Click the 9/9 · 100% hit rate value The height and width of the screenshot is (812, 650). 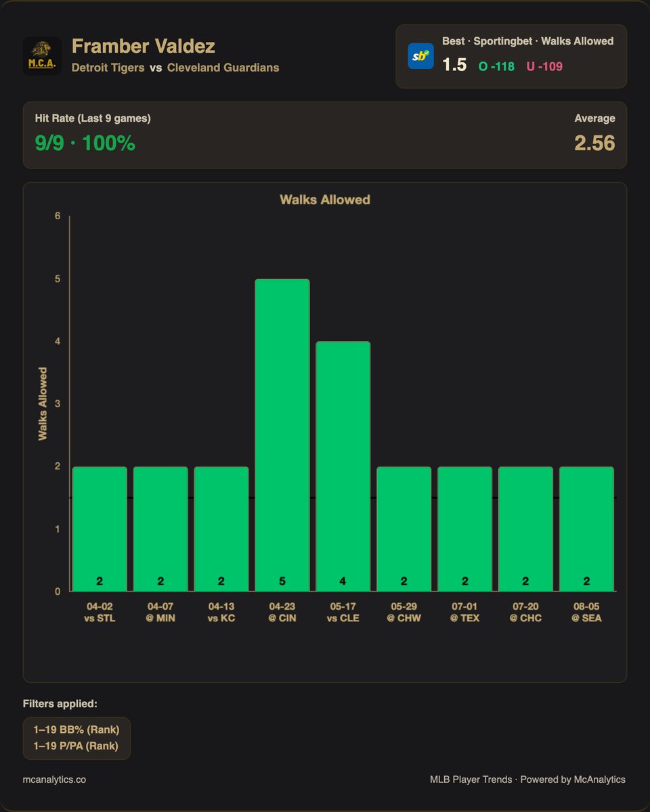[85, 143]
